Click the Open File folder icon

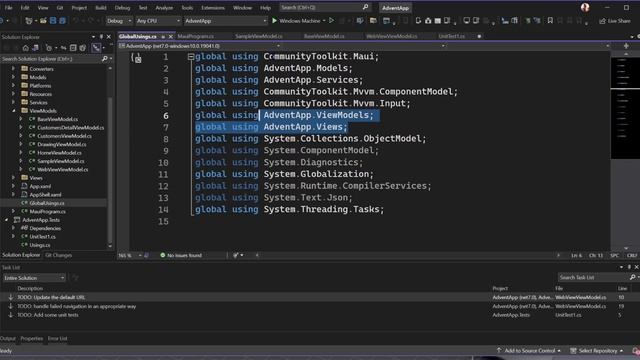pos(43,20)
